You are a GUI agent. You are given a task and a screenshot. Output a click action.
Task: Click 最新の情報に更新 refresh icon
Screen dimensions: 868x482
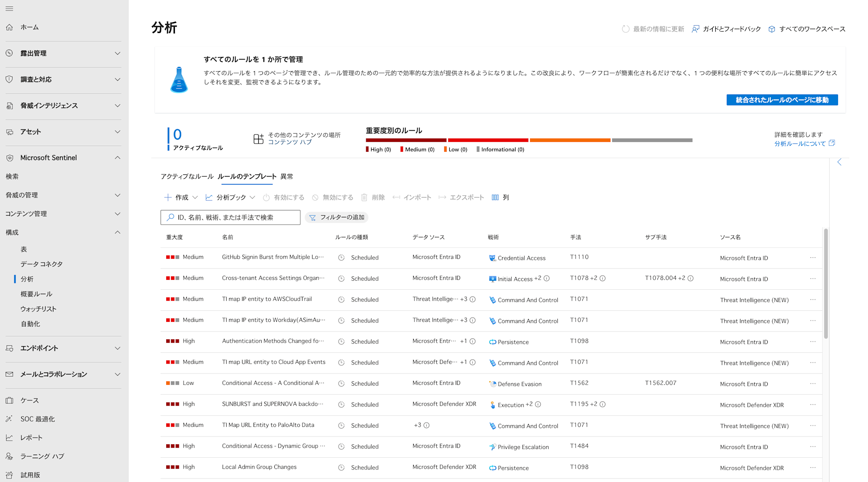625,29
